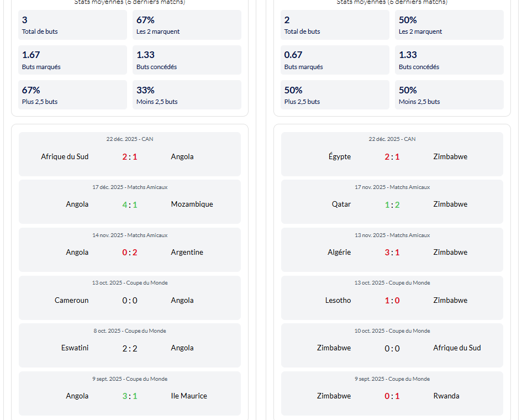
Task: Click the 33% Moins 2,5 buts card
Action: coord(187,95)
